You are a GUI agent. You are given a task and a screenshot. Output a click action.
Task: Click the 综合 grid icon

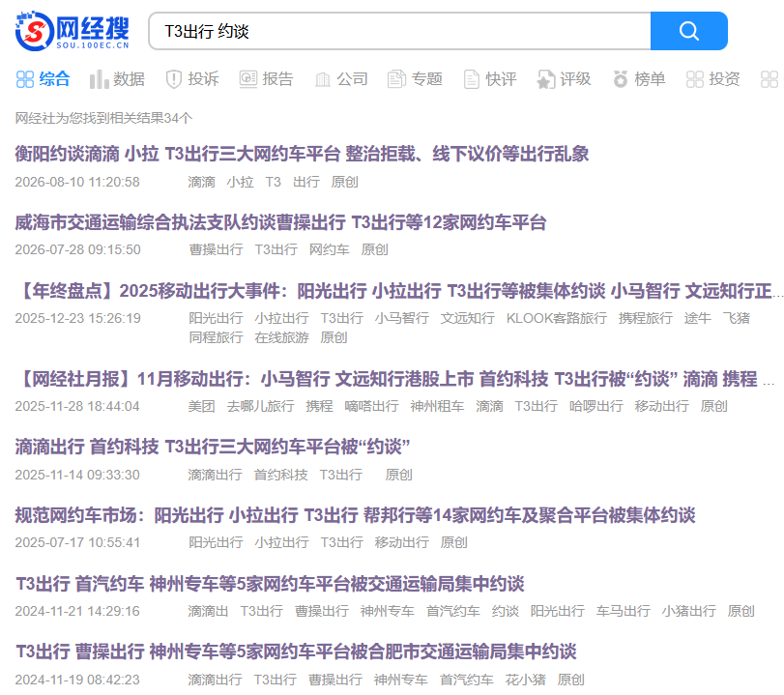pyautogui.click(x=25, y=79)
